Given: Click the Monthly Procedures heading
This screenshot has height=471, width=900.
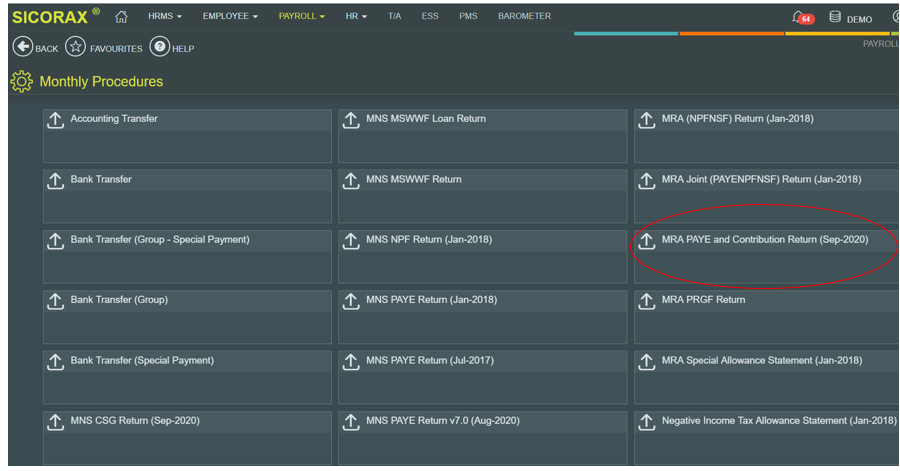Looking at the screenshot, I should (101, 81).
